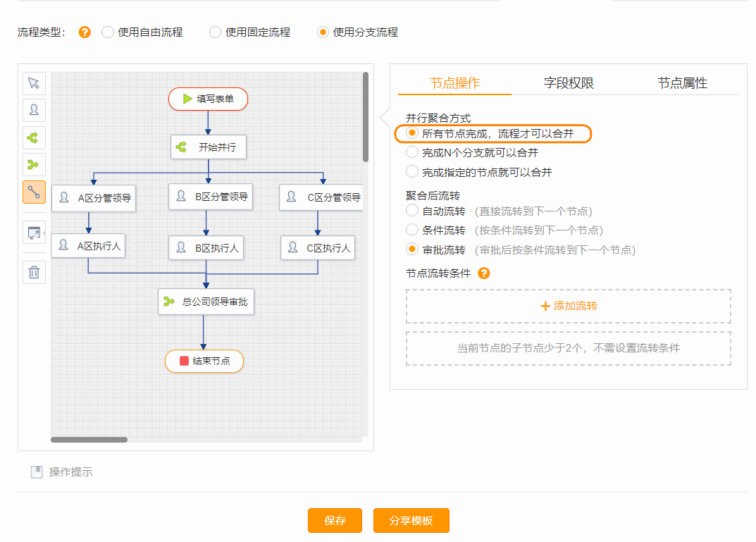The image size is (756, 542).
Task: Open the 操作提示 link
Action: tap(71, 472)
